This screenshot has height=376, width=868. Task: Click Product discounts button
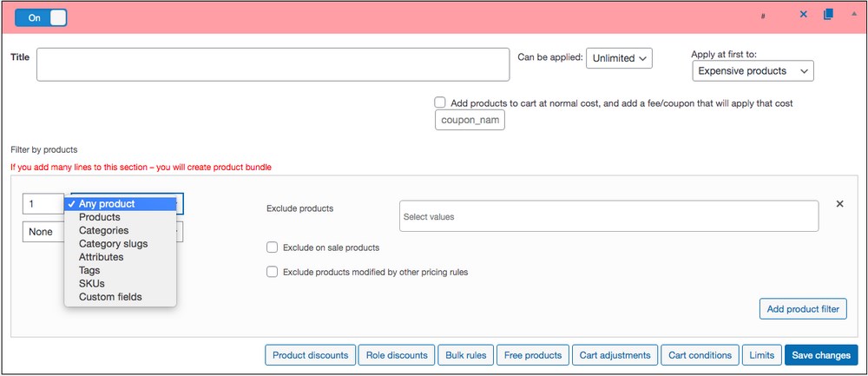[x=311, y=355]
